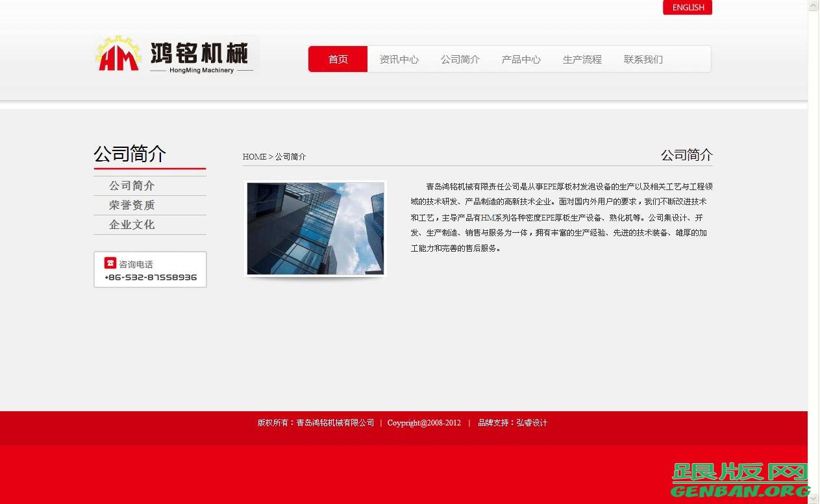Select 联系我们 in the navigation bar

642,59
